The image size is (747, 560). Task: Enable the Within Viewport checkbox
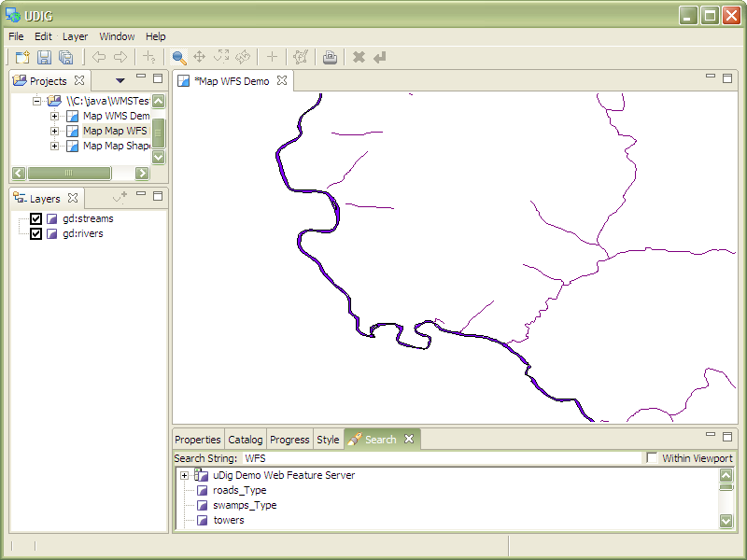click(x=652, y=458)
